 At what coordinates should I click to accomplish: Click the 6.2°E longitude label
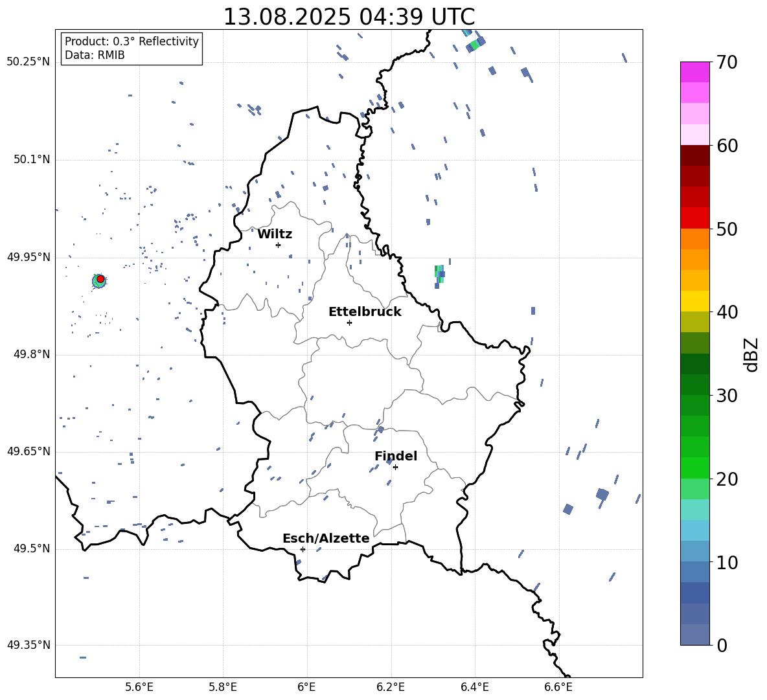391,687
